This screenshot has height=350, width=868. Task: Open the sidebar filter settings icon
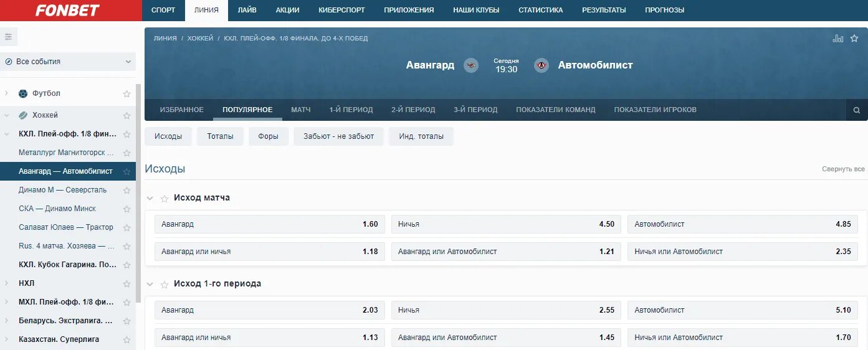point(9,37)
